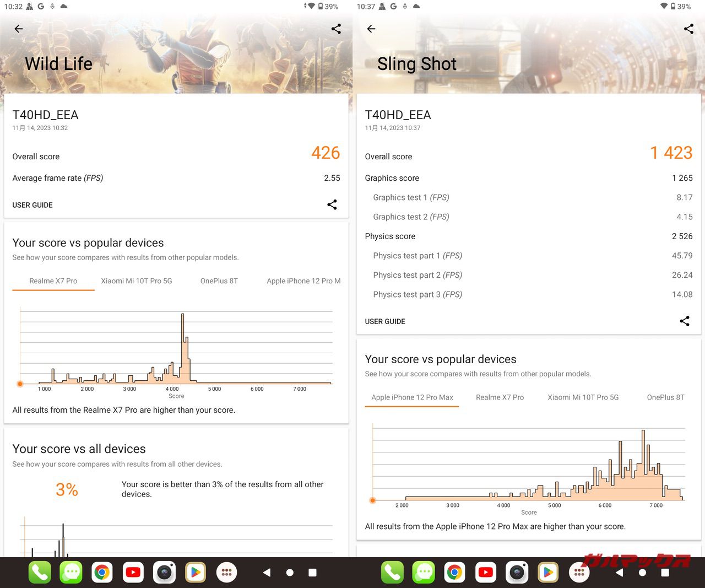Go back from the Wild Life results
Image resolution: width=705 pixels, height=588 pixels.
click(x=19, y=29)
